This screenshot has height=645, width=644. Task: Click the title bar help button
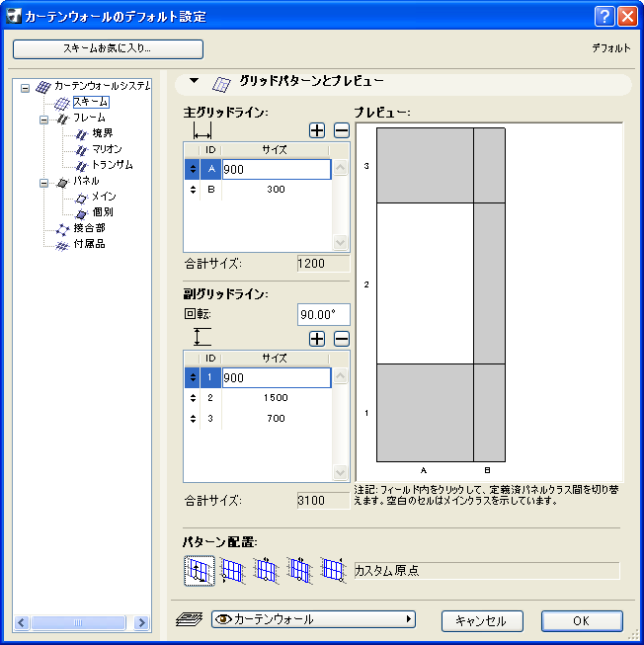pyautogui.click(x=604, y=17)
